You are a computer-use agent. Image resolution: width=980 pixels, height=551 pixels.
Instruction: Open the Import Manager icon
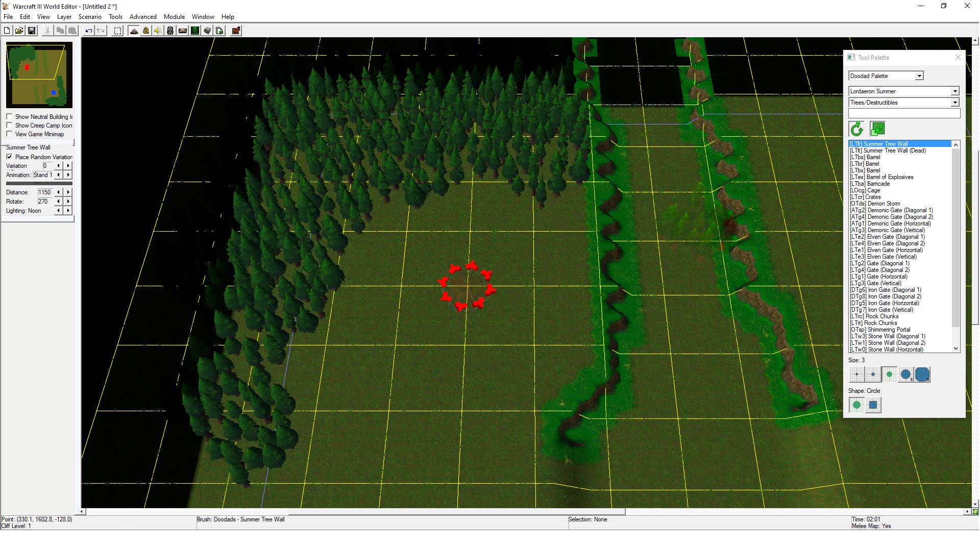[x=219, y=31]
